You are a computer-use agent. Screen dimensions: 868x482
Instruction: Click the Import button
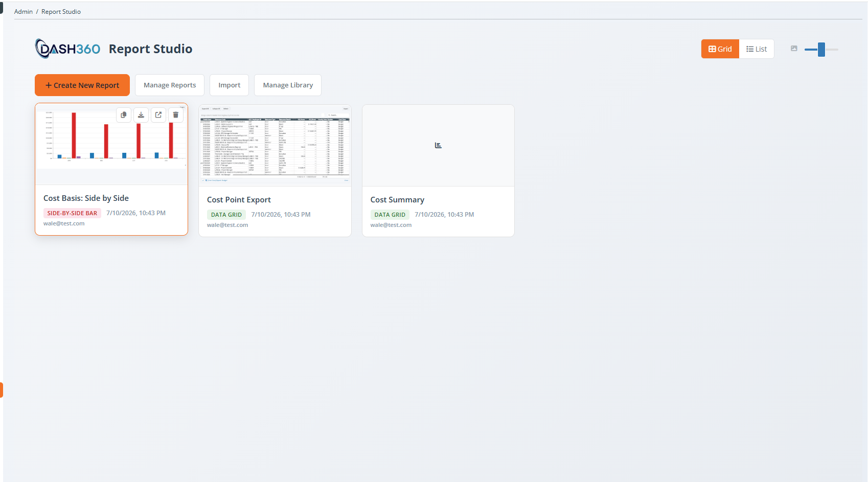(229, 85)
